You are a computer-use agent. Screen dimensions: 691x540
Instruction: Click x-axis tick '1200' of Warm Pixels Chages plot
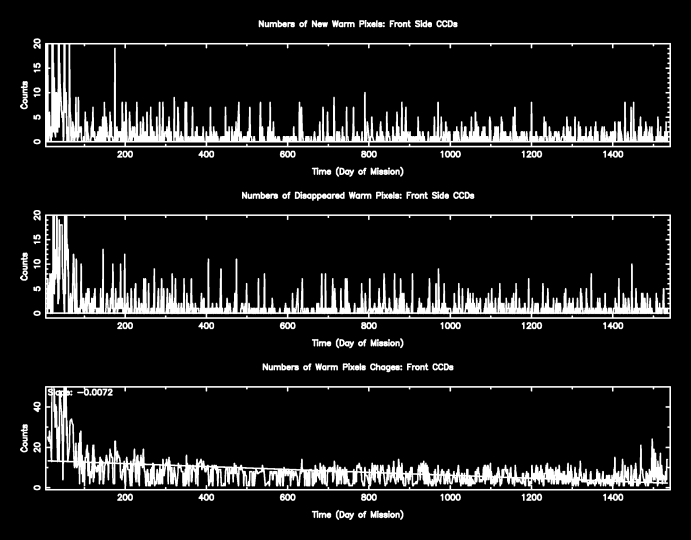[531, 497]
